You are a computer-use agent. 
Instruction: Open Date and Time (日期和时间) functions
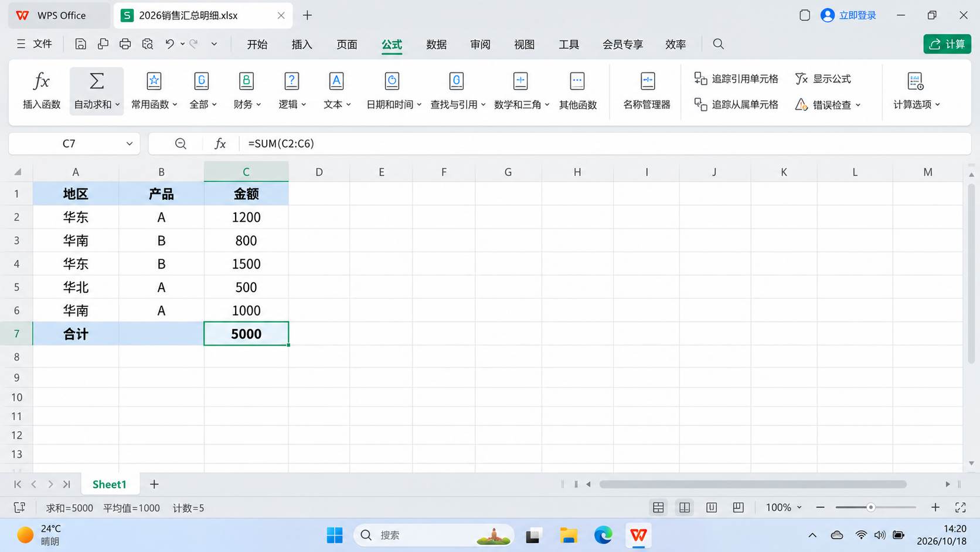tap(394, 90)
